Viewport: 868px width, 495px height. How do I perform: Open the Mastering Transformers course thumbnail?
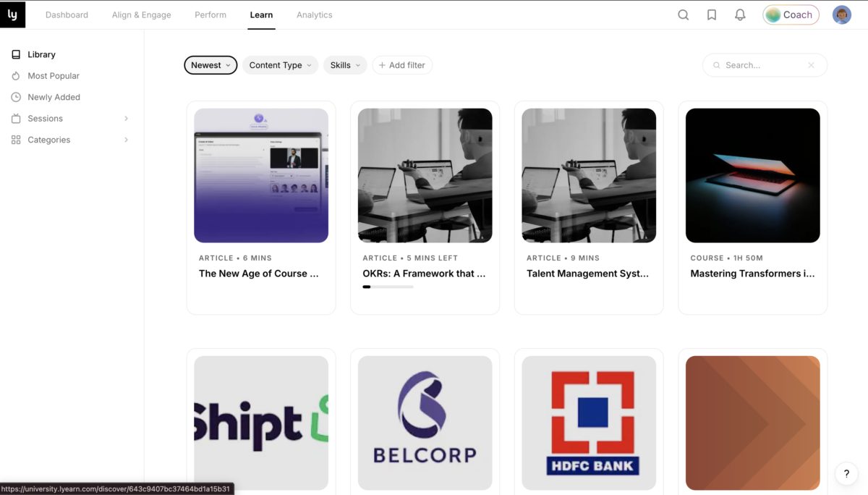pyautogui.click(x=752, y=175)
